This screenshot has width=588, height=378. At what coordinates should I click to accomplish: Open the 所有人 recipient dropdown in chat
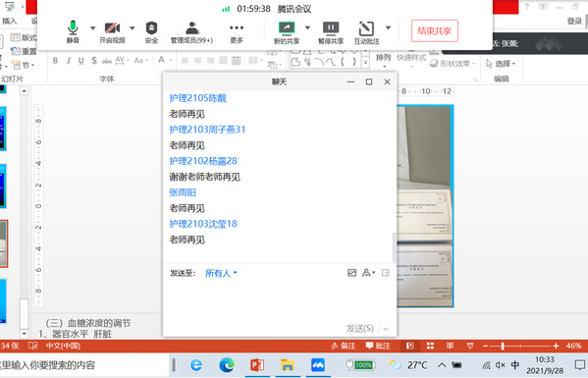pyautogui.click(x=221, y=273)
